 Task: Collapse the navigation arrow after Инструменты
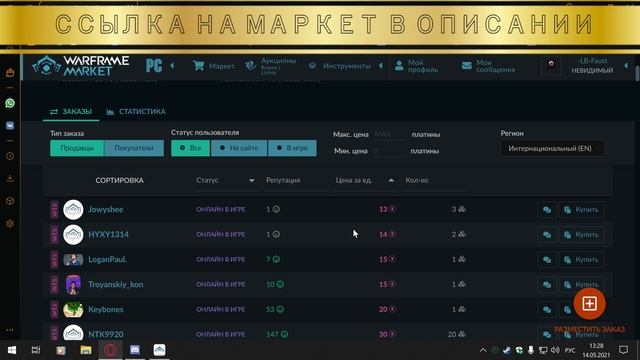(x=381, y=65)
